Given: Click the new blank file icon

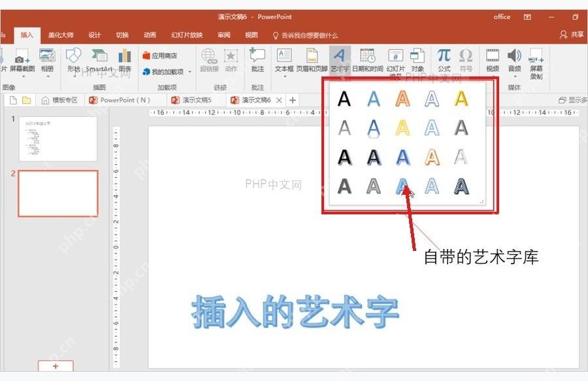Looking at the screenshot, I should click(13, 100).
